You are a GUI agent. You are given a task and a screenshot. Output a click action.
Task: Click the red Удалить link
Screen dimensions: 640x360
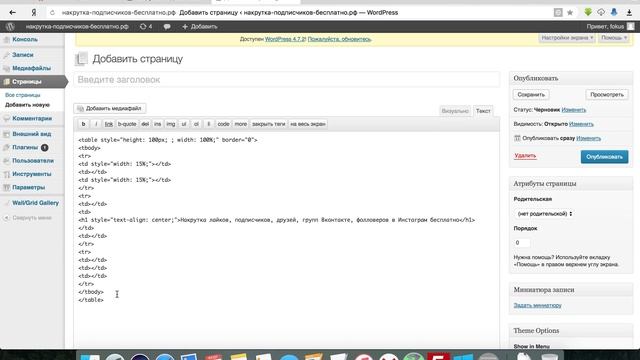point(525,156)
